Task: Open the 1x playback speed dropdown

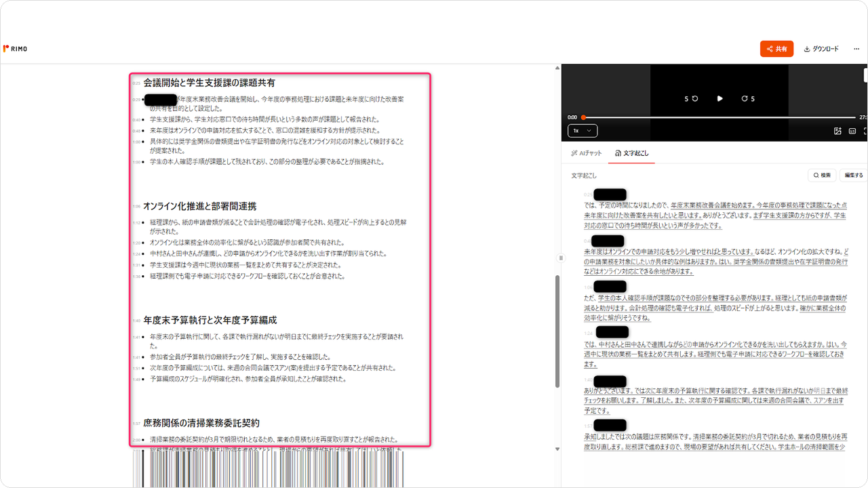Action: [x=583, y=130]
